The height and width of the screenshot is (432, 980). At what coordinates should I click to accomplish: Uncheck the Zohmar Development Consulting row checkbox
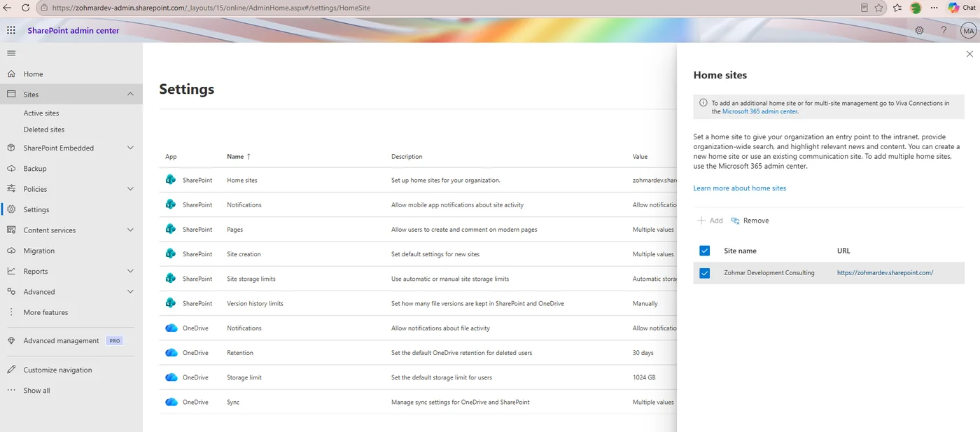click(x=705, y=273)
